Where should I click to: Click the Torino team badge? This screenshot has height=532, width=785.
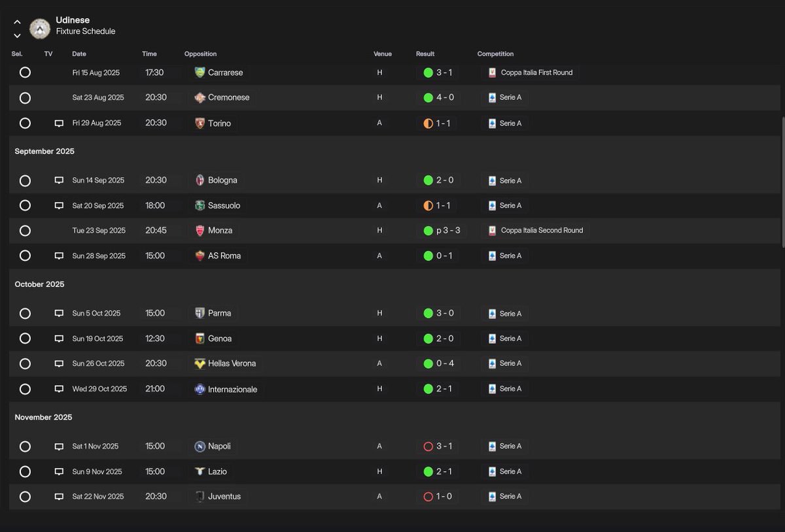click(200, 123)
